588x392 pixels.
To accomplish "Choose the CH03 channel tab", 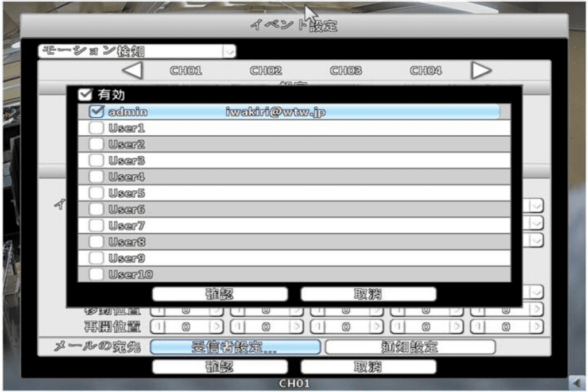I will pyautogui.click(x=346, y=71).
